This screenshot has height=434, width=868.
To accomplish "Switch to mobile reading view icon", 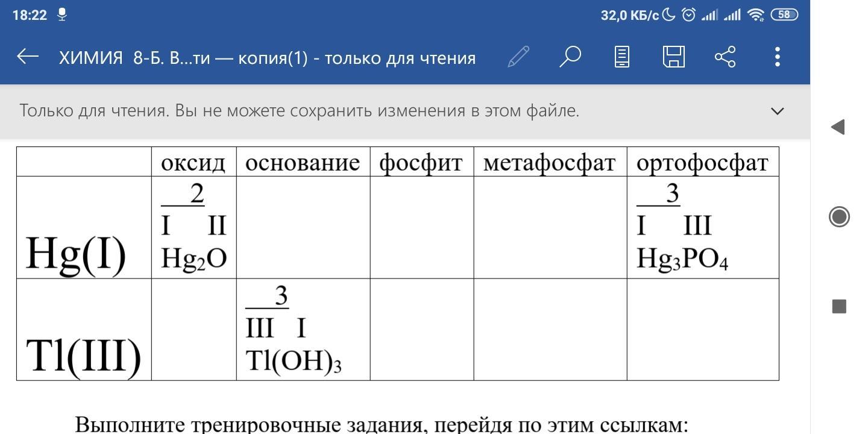I will [621, 57].
